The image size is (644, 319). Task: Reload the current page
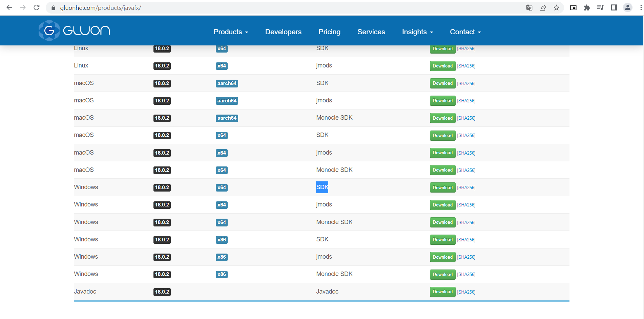click(37, 7)
